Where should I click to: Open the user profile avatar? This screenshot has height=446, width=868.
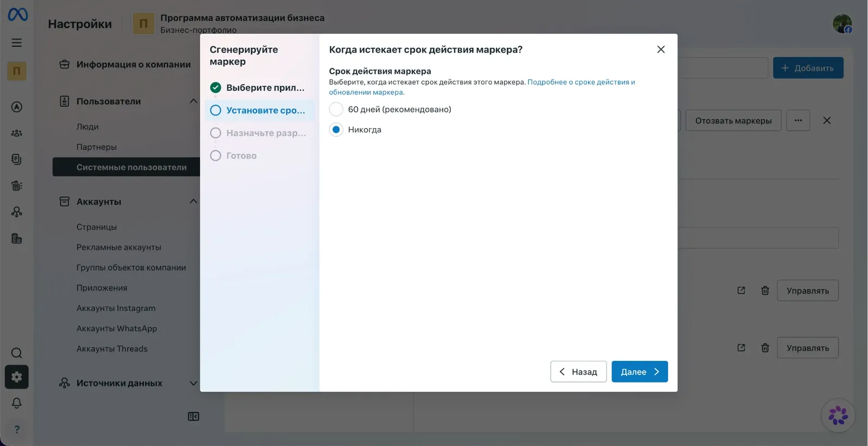click(843, 24)
